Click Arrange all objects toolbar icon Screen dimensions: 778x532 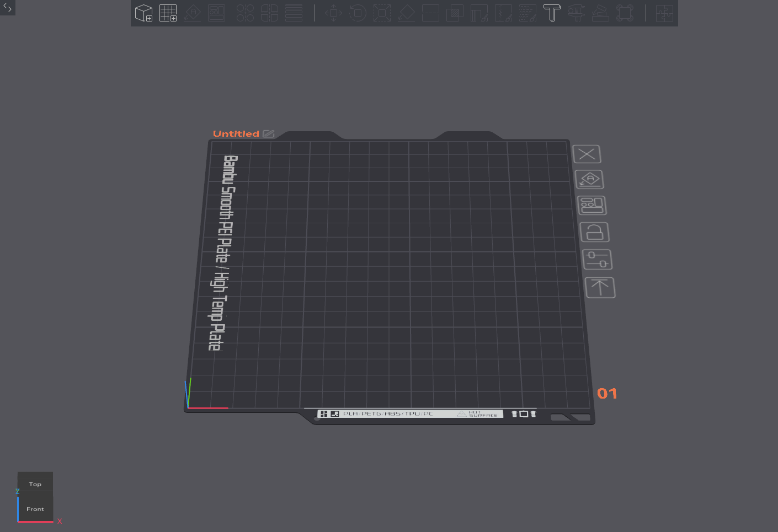[216, 13]
